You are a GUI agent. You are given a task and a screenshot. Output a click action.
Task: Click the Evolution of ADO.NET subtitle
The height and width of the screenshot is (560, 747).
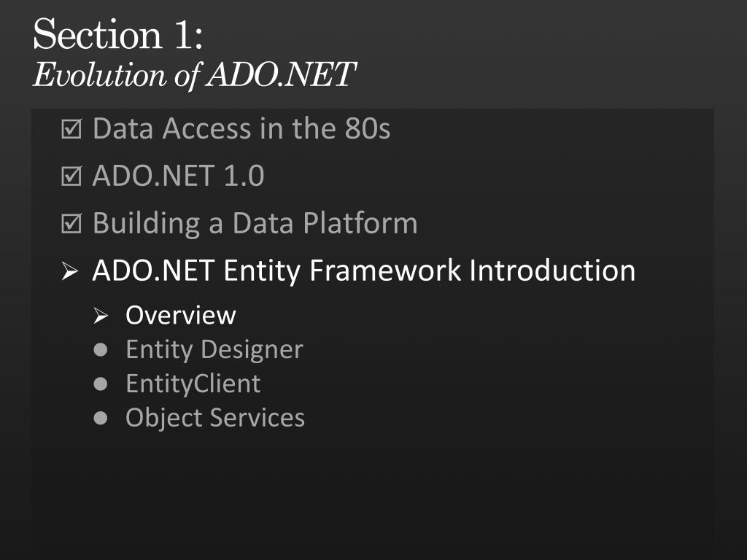pos(194,75)
